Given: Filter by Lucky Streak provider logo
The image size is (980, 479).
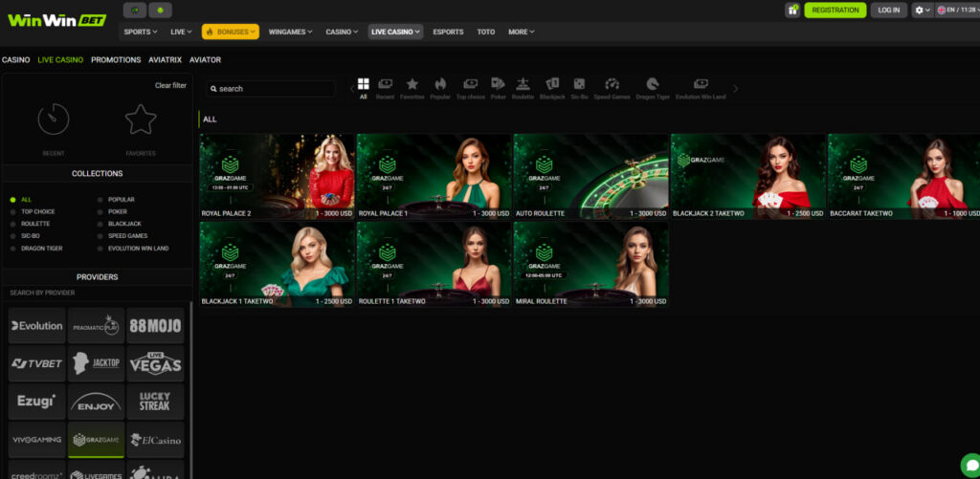Looking at the screenshot, I should 155,402.
